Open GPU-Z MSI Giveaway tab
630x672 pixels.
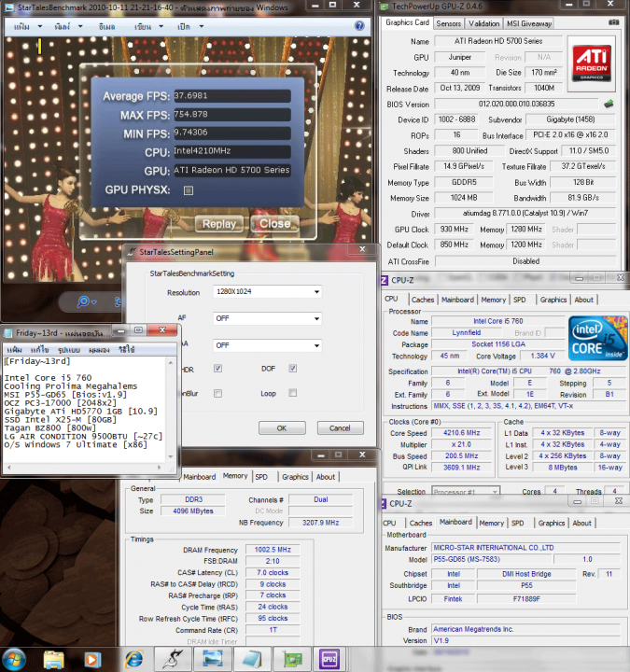529,23
